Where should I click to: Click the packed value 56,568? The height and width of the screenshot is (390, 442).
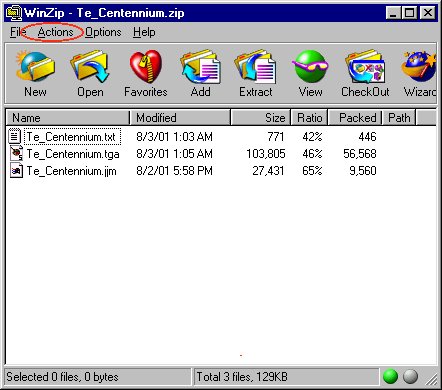(x=360, y=154)
